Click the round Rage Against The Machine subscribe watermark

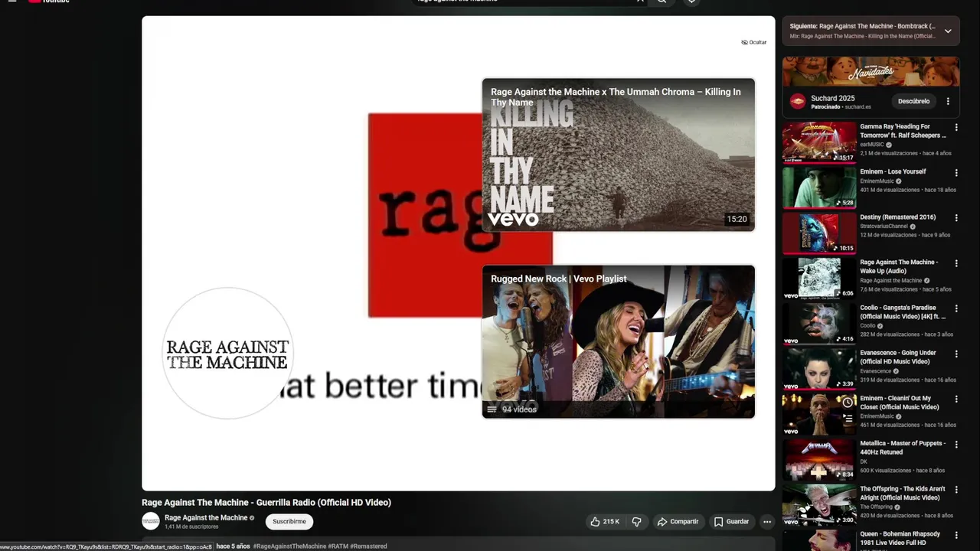pos(227,354)
